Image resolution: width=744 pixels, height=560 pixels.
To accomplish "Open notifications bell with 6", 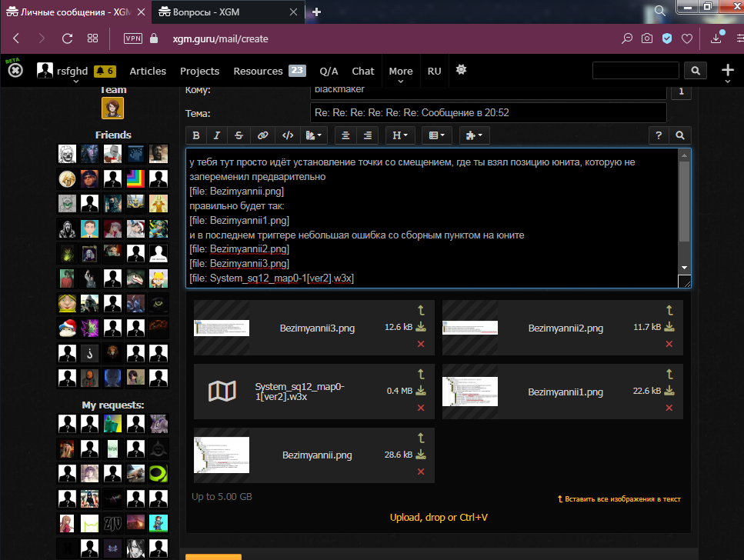I will (105, 72).
